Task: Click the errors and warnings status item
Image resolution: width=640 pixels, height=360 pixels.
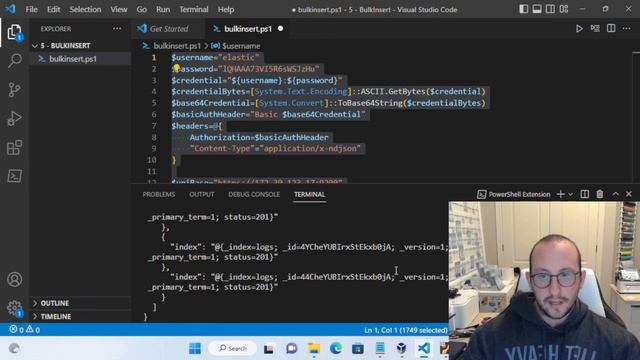Action: click(24, 329)
